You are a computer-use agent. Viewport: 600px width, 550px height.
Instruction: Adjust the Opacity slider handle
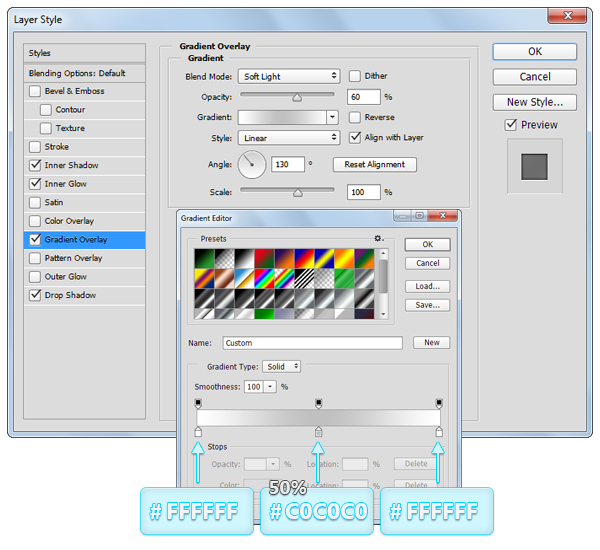297,97
